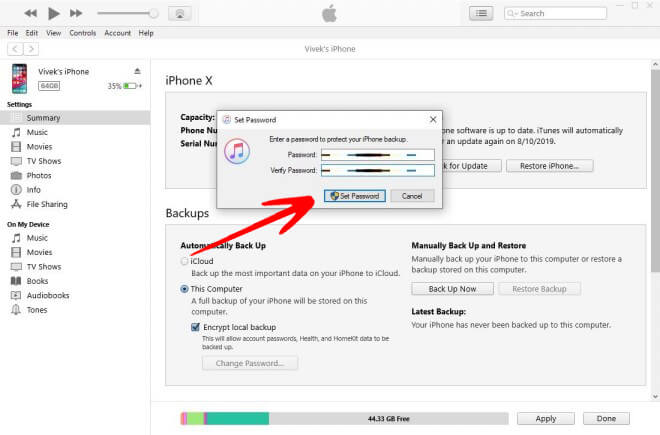The image size is (660, 435).
Task: Open the File menu
Action: click(x=13, y=33)
